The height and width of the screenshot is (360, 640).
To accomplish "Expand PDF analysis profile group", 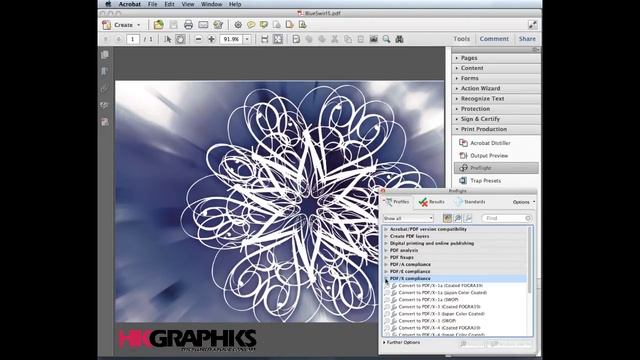I will pyautogui.click(x=386, y=250).
